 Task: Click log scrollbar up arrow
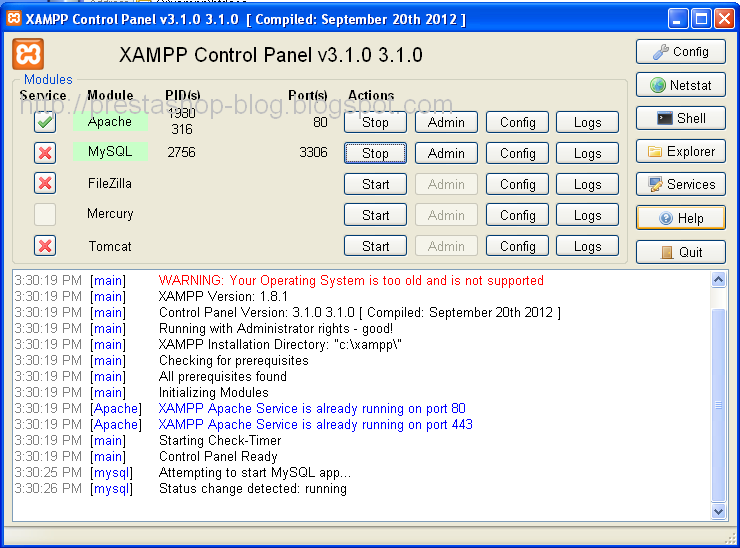pos(718,280)
